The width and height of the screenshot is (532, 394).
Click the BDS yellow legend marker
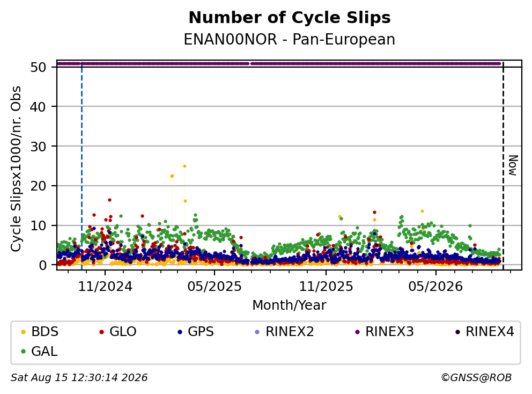click(23, 332)
